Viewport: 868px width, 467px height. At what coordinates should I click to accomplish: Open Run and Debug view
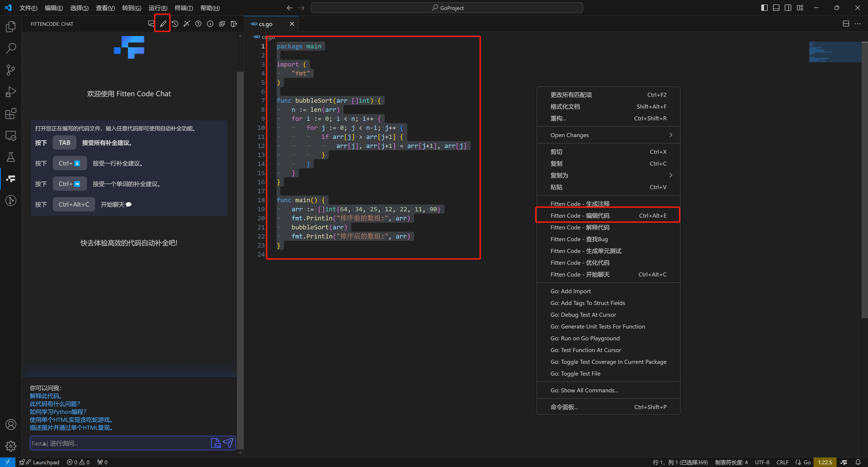(x=11, y=92)
